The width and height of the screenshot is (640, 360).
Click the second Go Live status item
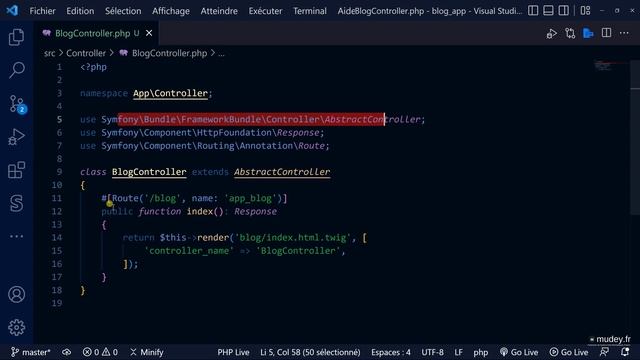pyautogui.click(x=569, y=352)
